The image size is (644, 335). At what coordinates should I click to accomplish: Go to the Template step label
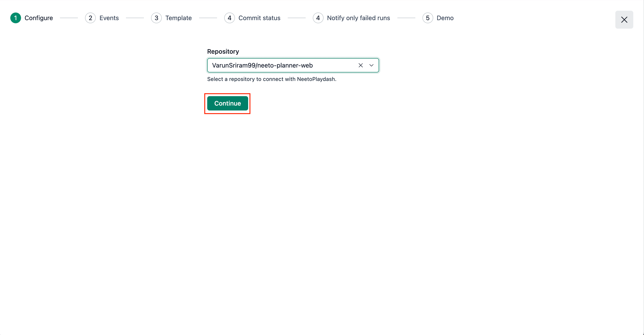(x=179, y=18)
